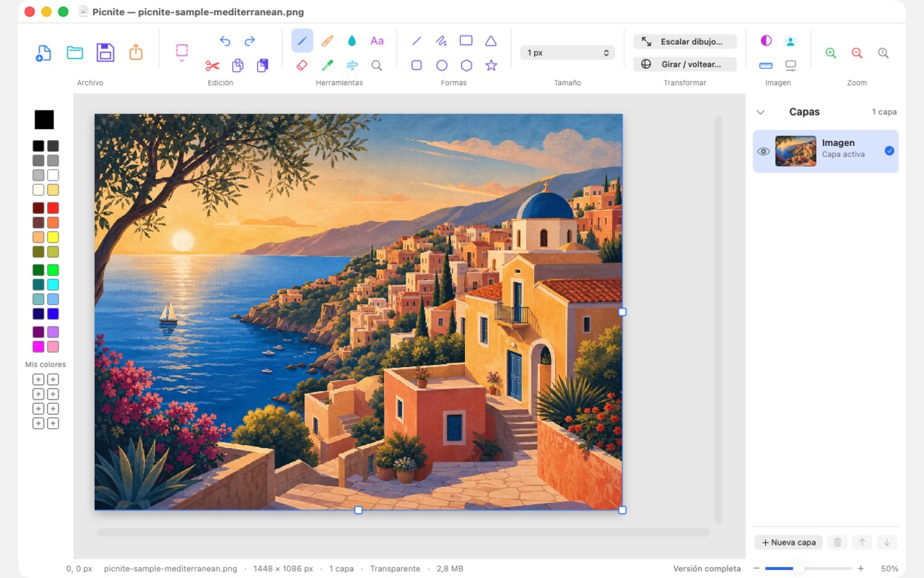The width and height of the screenshot is (924, 578).
Task: Select the smudge wind tool
Action: tap(352, 66)
